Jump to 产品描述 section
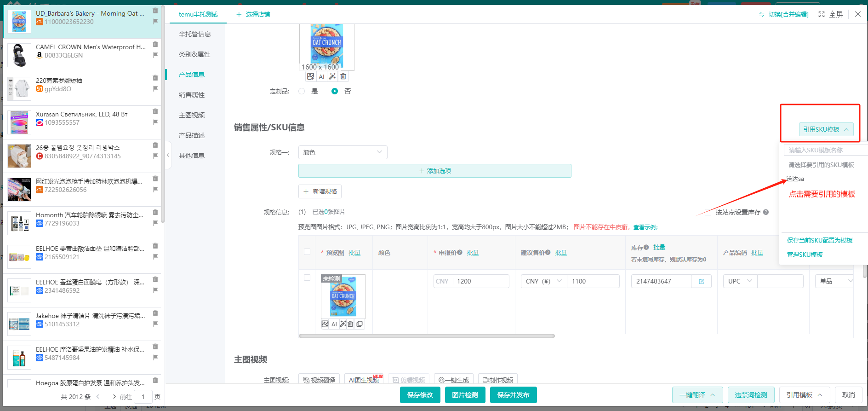 192,135
